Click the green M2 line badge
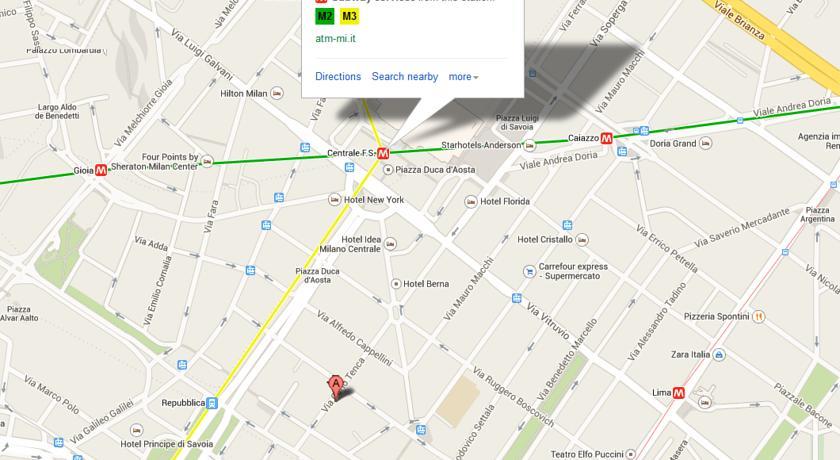Viewport: 840px width, 460px height. [325, 16]
